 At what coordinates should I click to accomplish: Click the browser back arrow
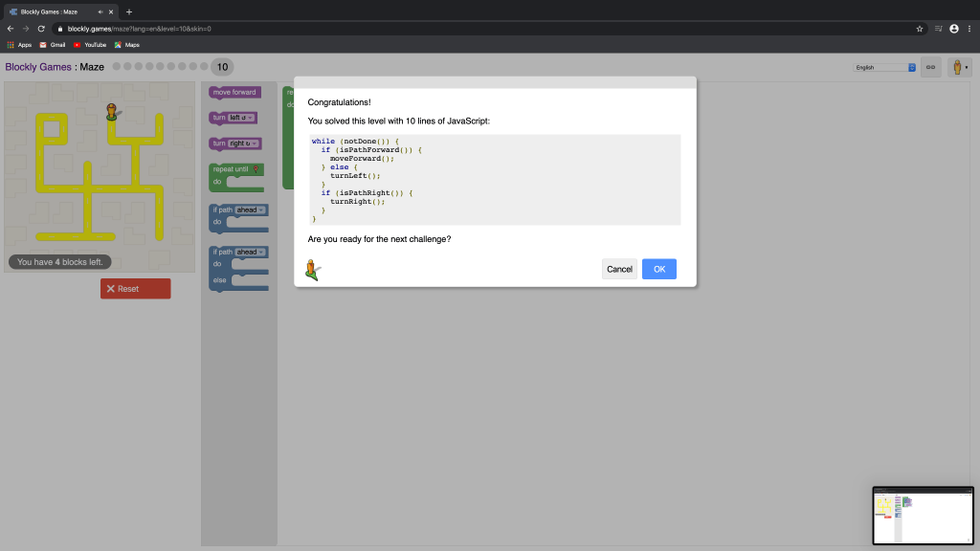click(x=11, y=29)
